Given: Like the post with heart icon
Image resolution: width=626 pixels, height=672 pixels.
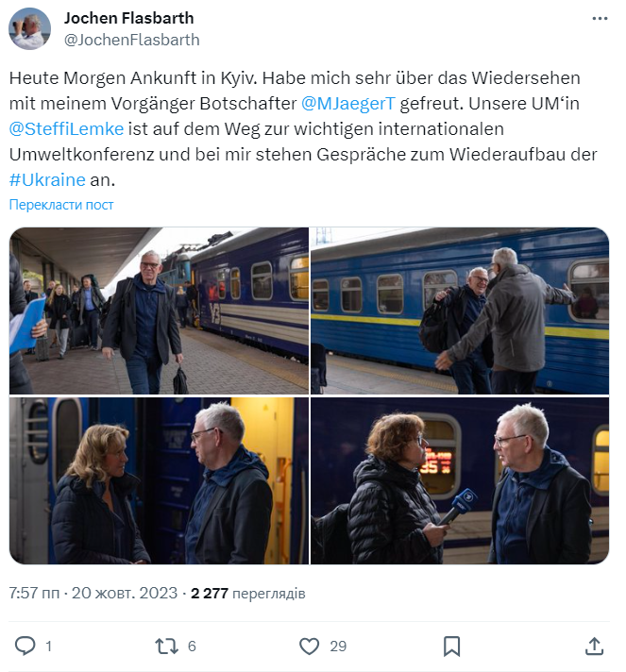Looking at the screenshot, I should click(x=309, y=646).
